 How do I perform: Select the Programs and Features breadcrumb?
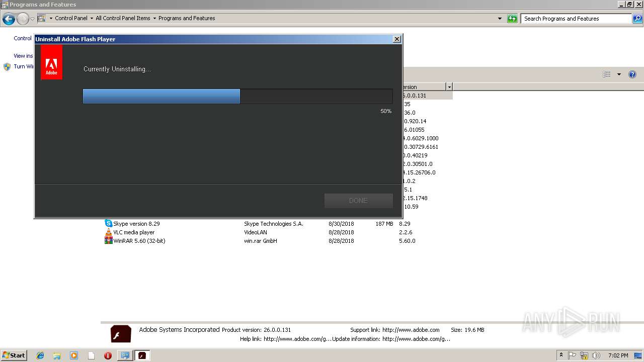click(187, 18)
